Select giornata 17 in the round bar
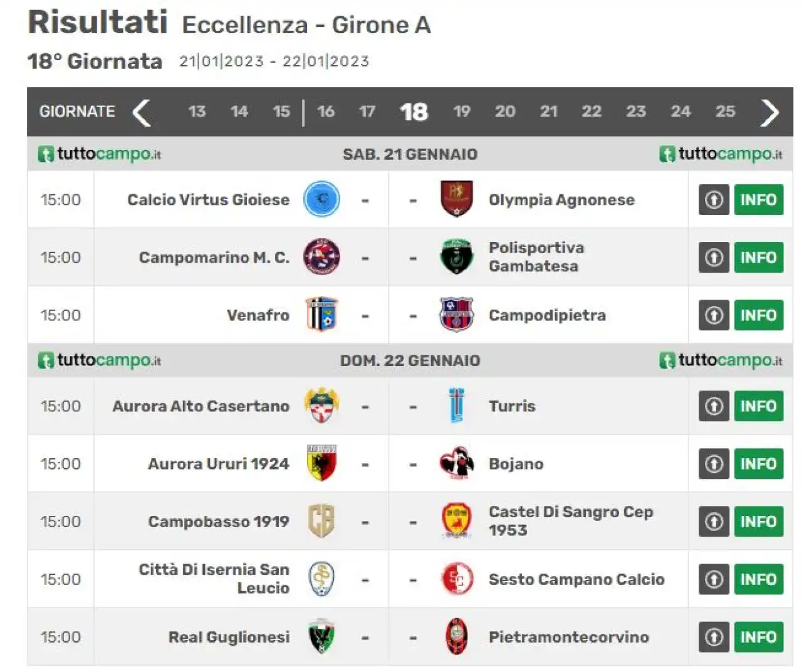This screenshot has width=802, height=672. [x=367, y=112]
